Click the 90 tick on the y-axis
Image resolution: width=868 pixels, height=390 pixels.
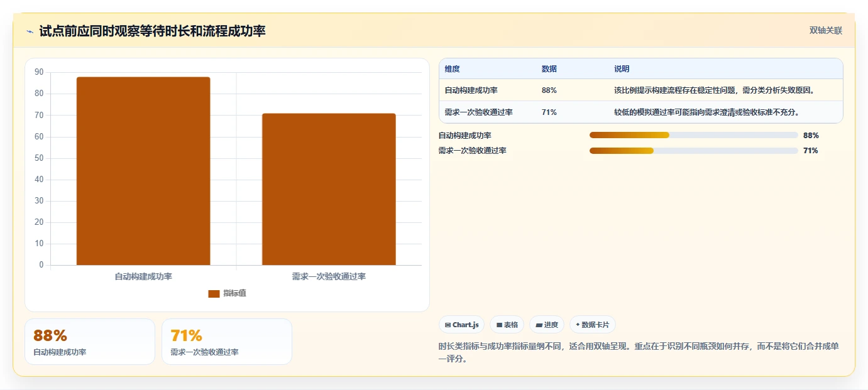click(39, 72)
